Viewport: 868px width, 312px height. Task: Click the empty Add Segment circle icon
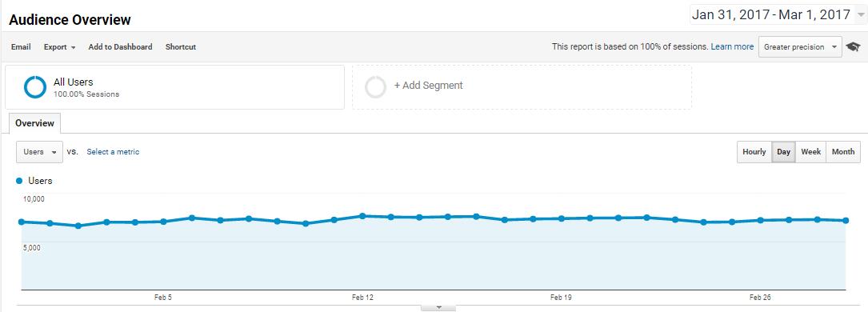pos(376,87)
